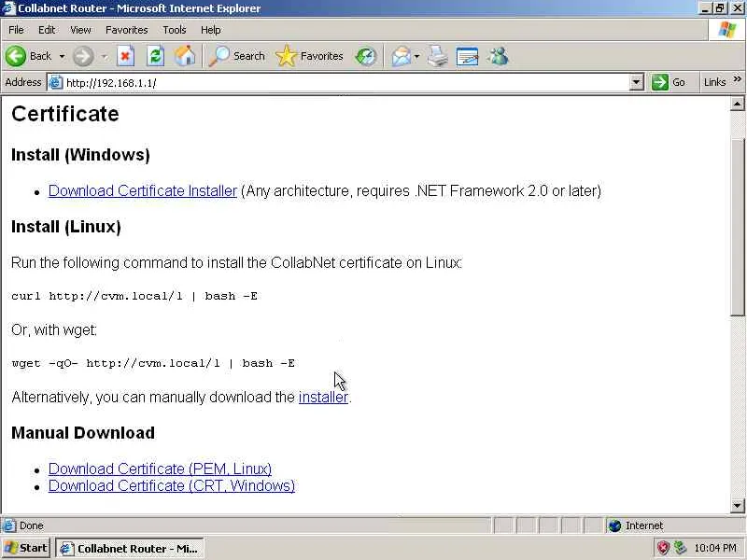This screenshot has height=560, width=747.
Task: Click the Download Certificate Installer link
Action: [143, 191]
